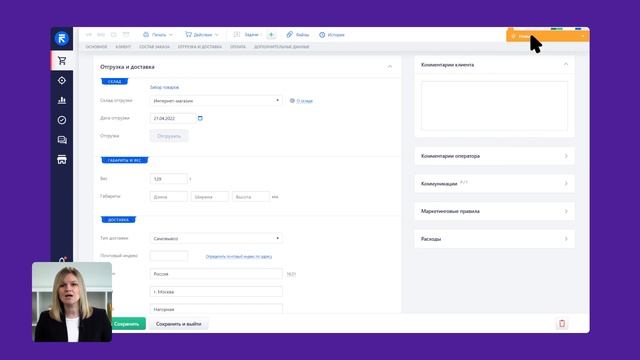Image resolution: width=640 pixels, height=360 pixels.
Task: Switch to the ОПЛАТА tab
Action: coord(238,47)
